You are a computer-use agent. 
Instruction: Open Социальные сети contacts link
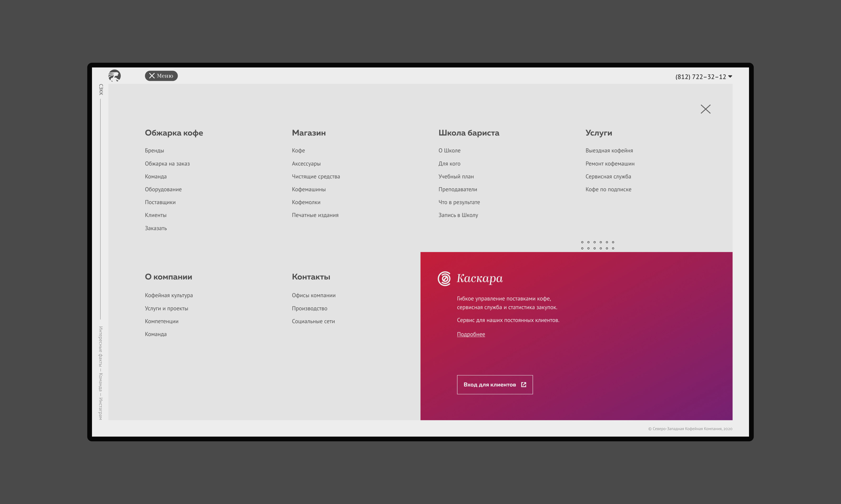(x=313, y=321)
